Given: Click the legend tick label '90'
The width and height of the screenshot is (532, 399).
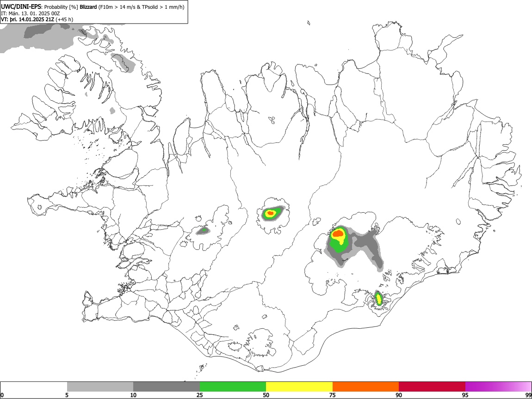Looking at the screenshot, I should (399, 395).
